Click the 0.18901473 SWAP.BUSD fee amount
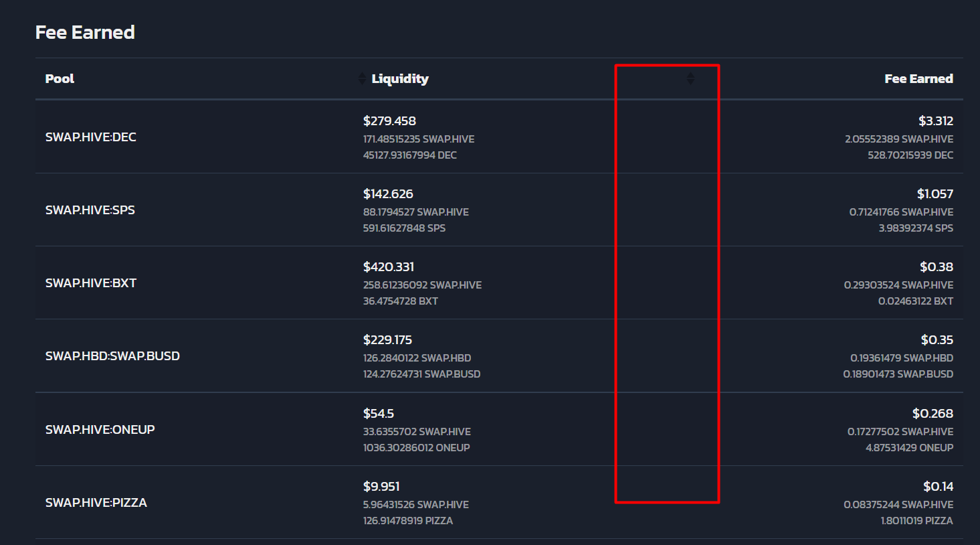The height and width of the screenshot is (545, 980). 898,374
